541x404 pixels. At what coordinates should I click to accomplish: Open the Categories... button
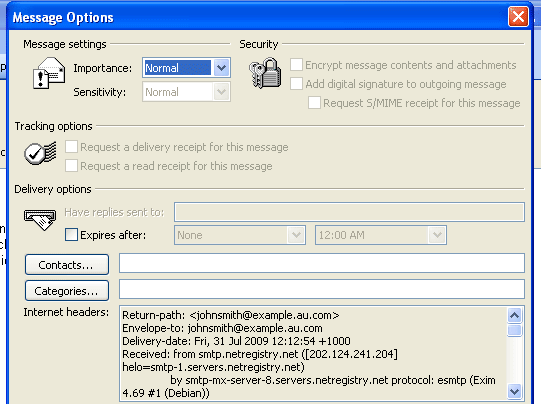point(67,290)
